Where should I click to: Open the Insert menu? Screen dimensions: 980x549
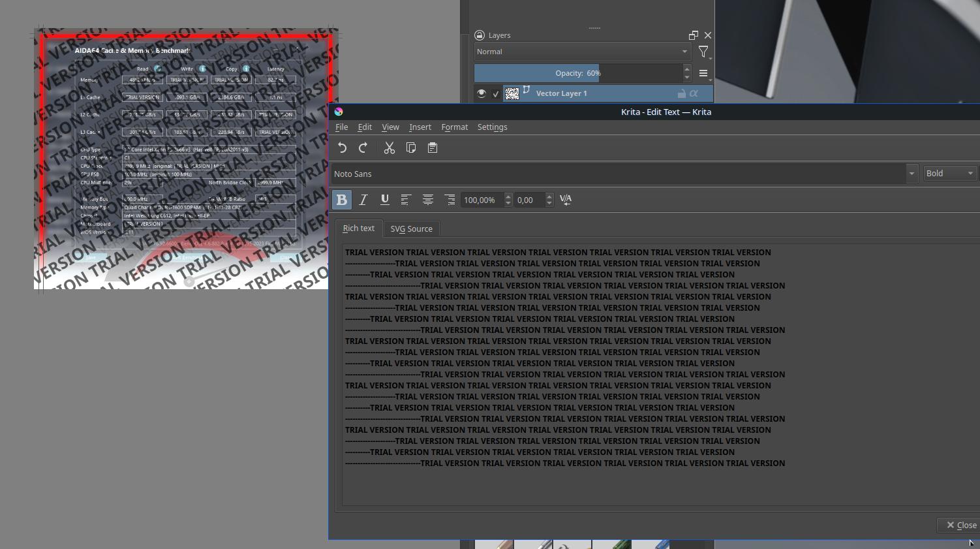[x=420, y=127]
